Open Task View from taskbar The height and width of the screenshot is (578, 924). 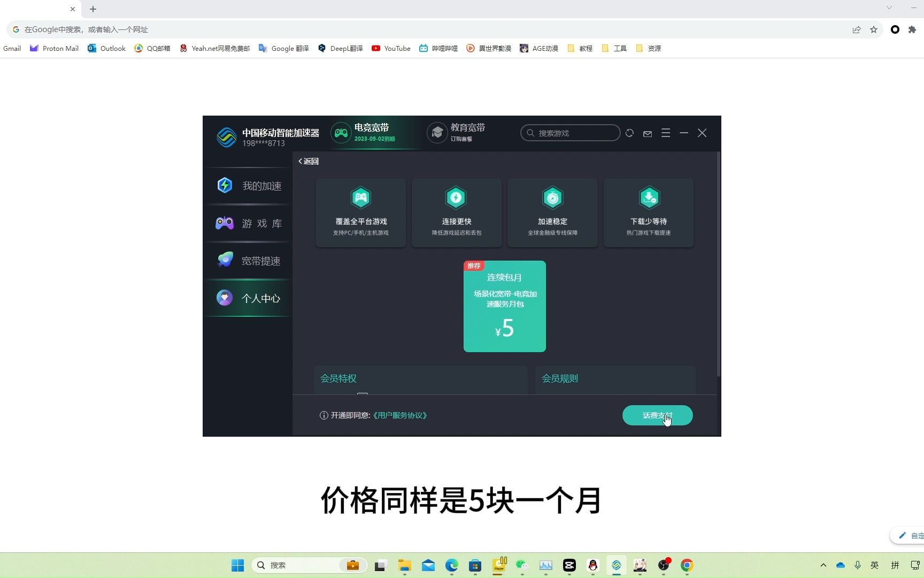[x=381, y=565]
